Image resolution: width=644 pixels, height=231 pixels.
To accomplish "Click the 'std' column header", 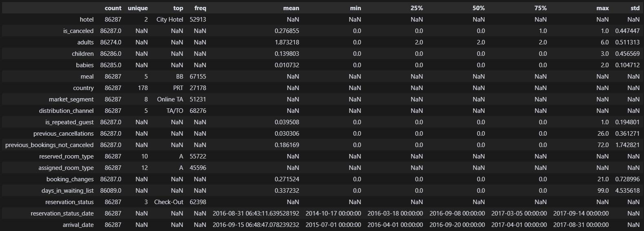I will tap(635, 8).
